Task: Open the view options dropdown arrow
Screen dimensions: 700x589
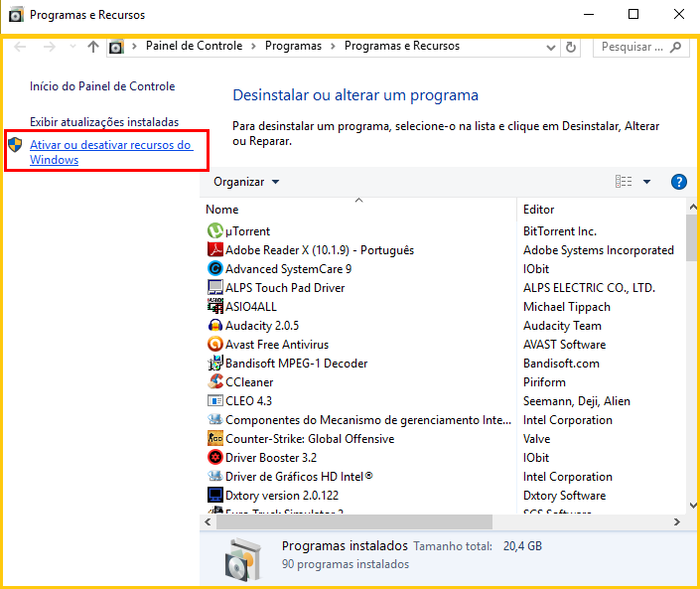Action: (x=646, y=182)
